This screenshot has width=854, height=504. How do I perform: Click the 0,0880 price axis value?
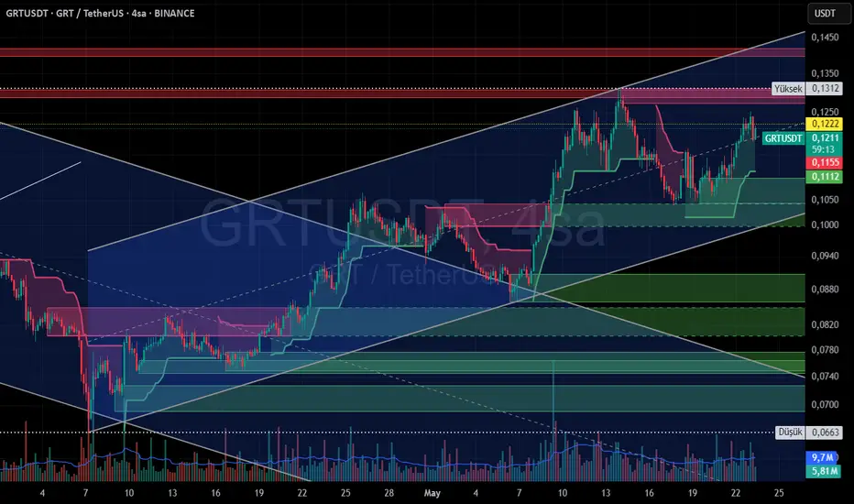tap(825, 289)
